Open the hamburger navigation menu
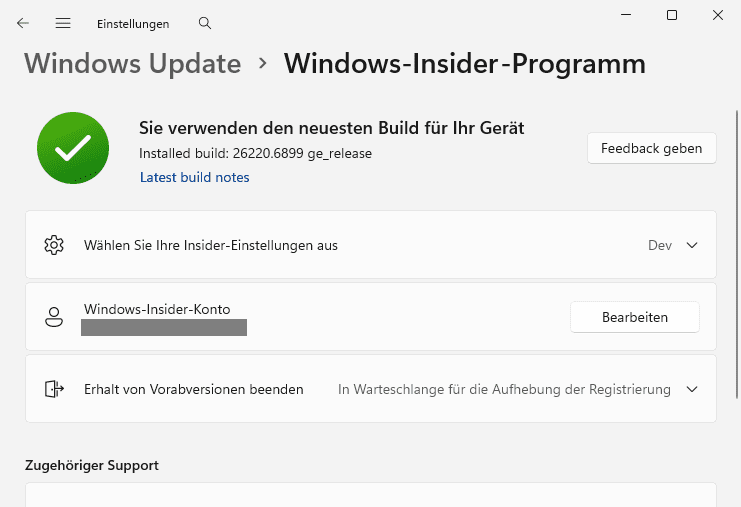741x507 pixels. pyautogui.click(x=63, y=23)
